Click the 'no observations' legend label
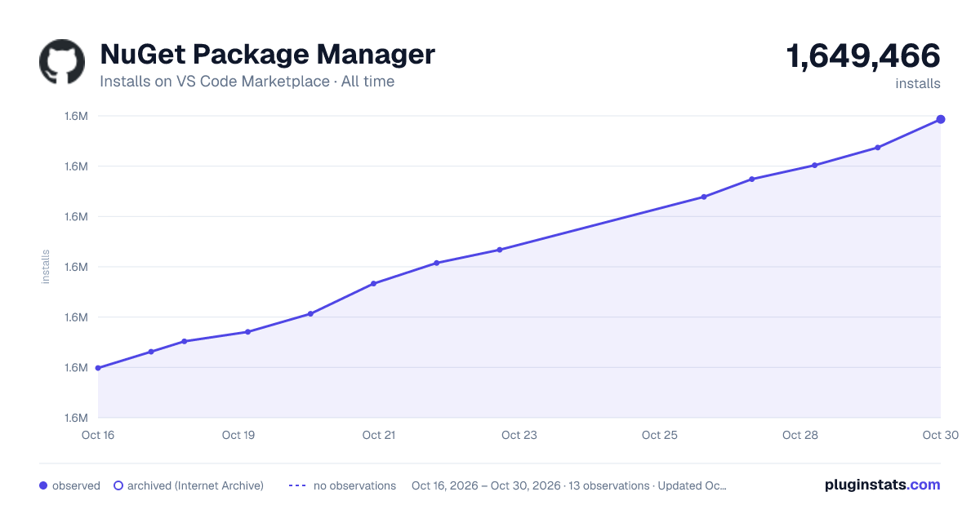This screenshot has height=514, width=980. coord(354,485)
